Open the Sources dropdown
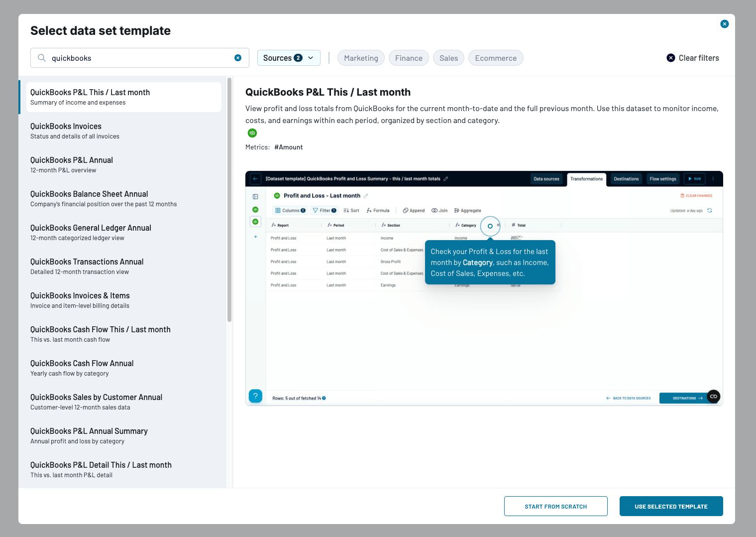Image resolution: width=756 pixels, height=537 pixels. pos(289,58)
